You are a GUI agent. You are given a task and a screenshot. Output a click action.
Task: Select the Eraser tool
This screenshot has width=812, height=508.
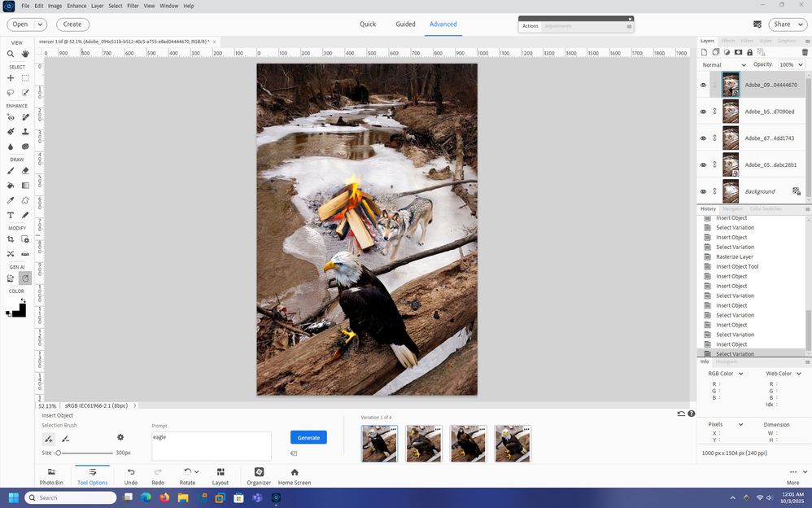(25, 170)
